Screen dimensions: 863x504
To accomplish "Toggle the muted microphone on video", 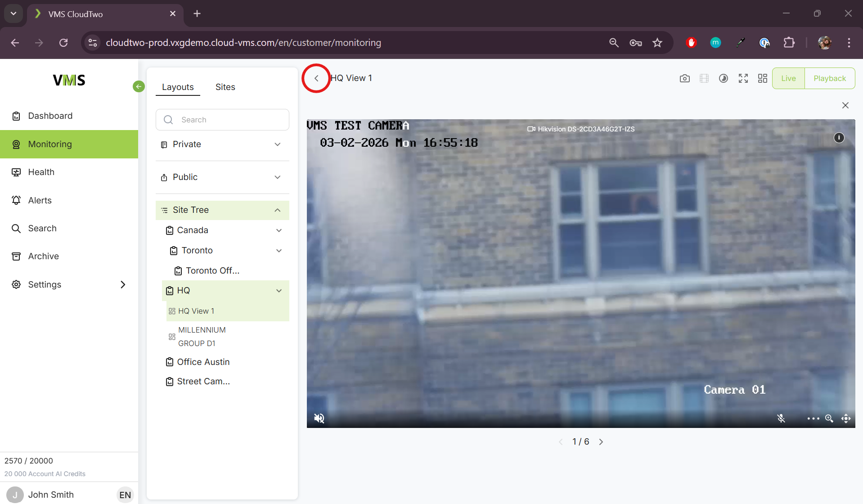I will (781, 418).
